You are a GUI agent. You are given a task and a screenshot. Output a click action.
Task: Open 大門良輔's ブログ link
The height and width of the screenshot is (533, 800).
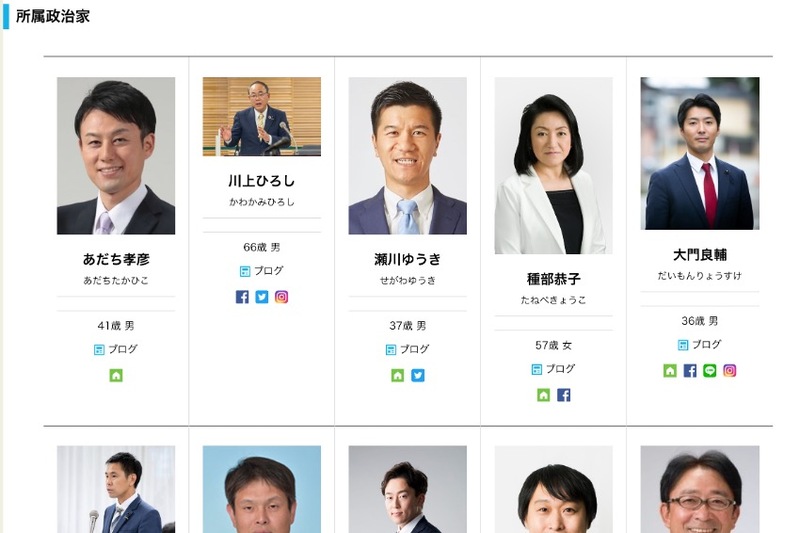(x=699, y=345)
